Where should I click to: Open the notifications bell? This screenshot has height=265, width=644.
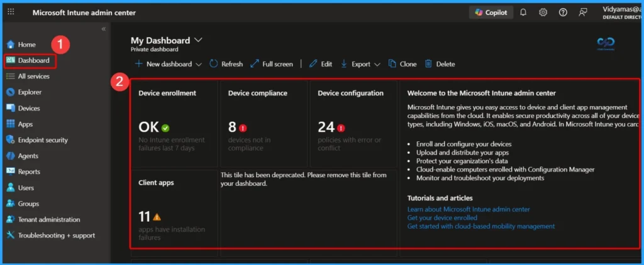(523, 13)
